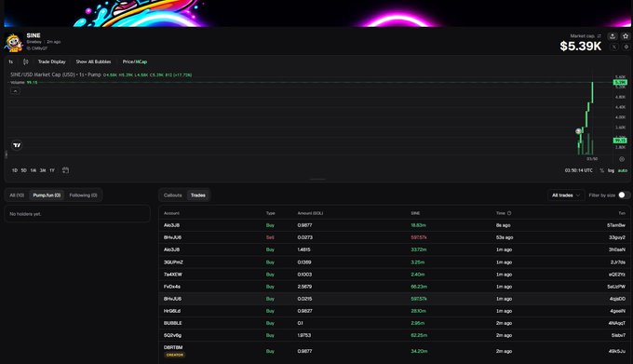Click account FvDx4s in trades table

172,287
